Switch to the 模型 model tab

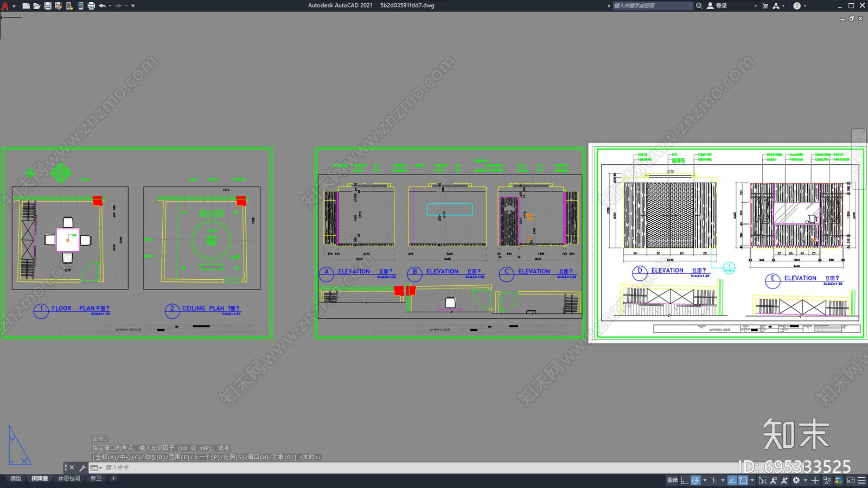point(16,478)
